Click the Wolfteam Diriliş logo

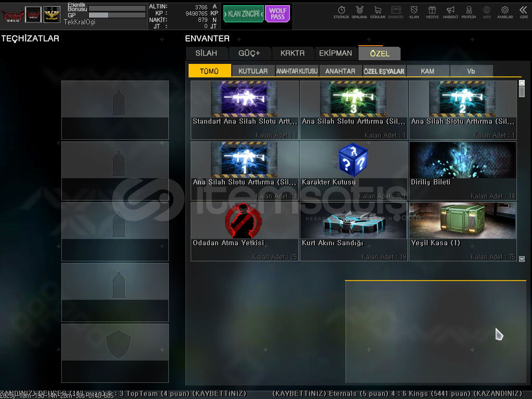[12, 15]
